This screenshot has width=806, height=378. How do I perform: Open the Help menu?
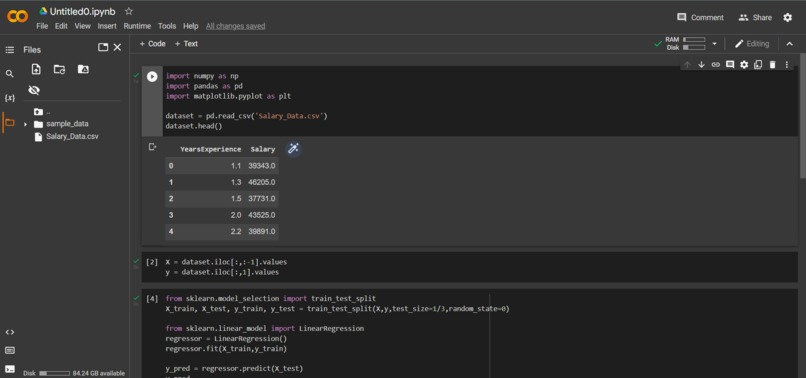[x=191, y=26]
